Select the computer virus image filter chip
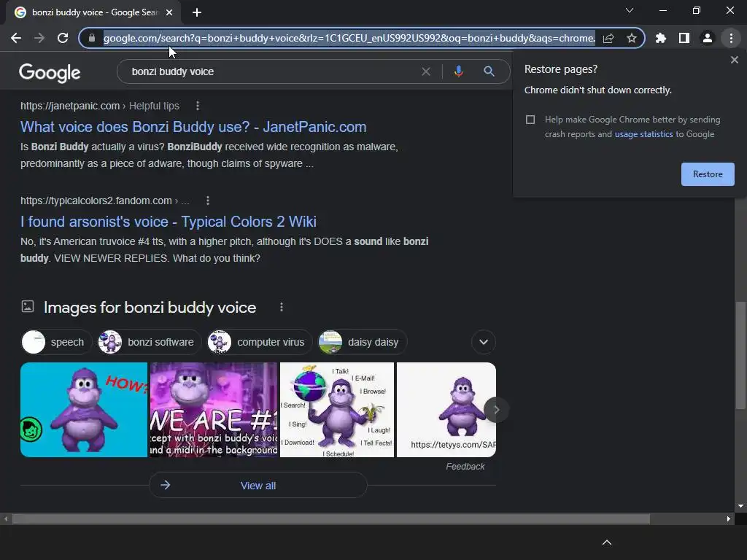The height and width of the screenshot is (560, 747). [259, 342]
